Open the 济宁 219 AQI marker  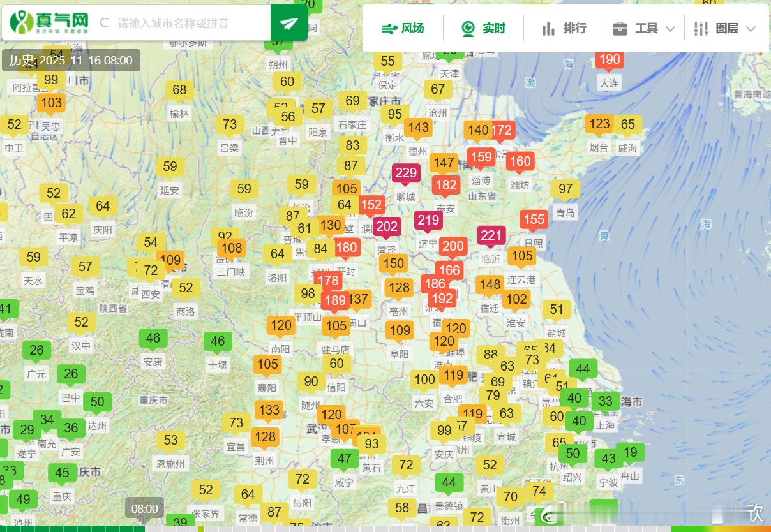(428, 222)
